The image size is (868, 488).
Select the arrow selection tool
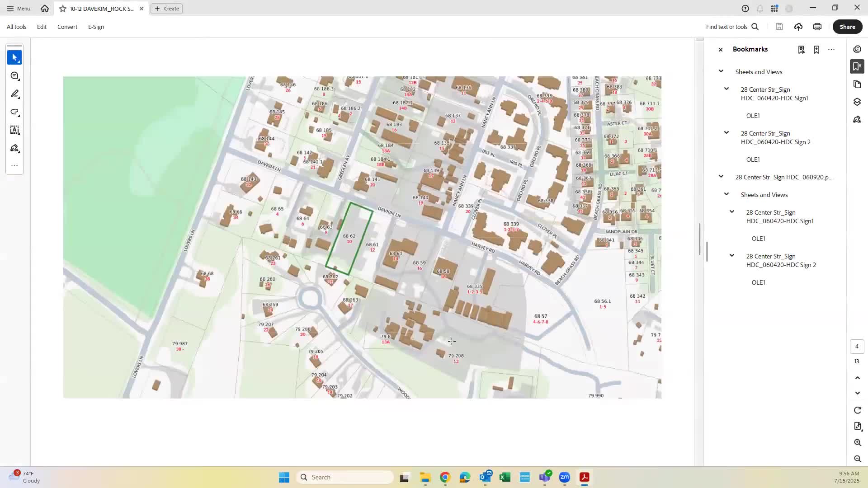click(14, 57)
